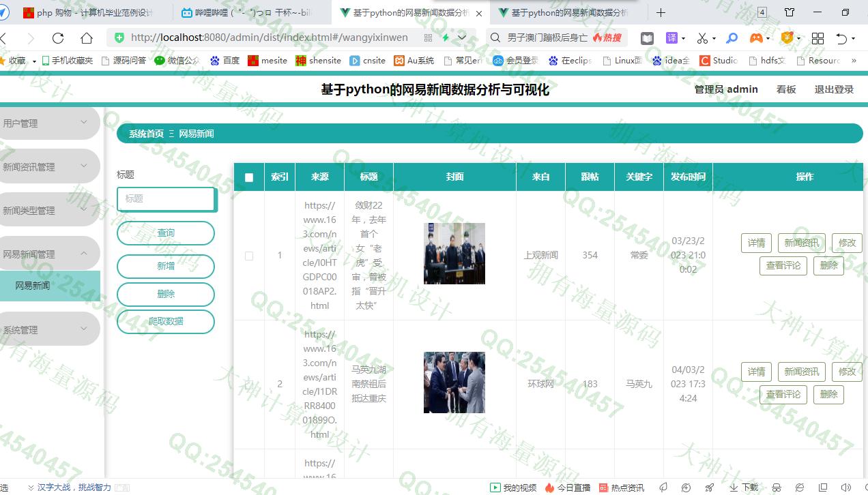Open 热点资讯 in the status bar
The width and height of the screenshot is (868, 495).
click(x=621, y=487)
